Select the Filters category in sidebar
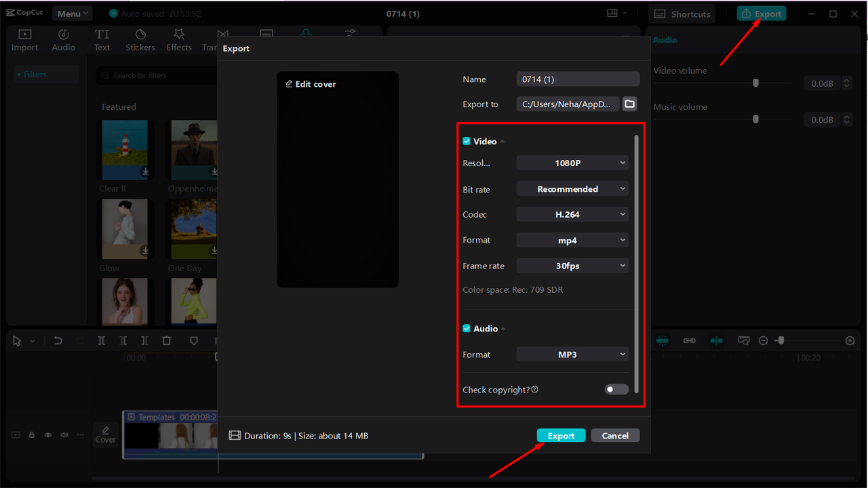This screenshot has height=488, width=868. pos(46,75)
